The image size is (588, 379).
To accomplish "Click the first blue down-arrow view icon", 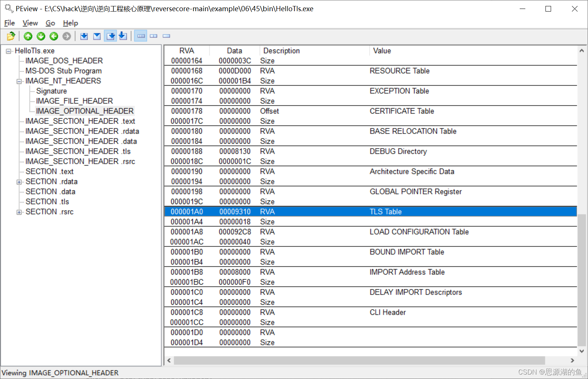I will click(84, 36).
